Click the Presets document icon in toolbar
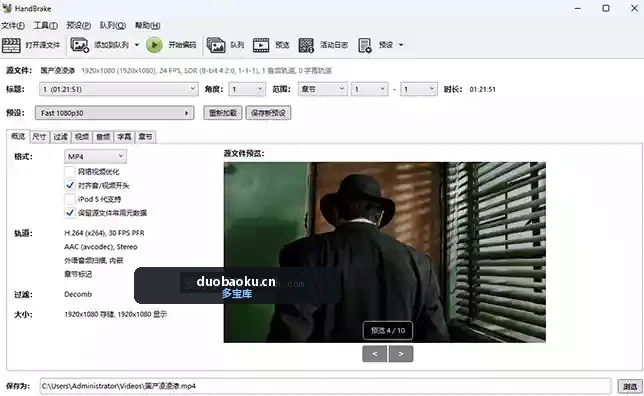Viewport: 644px width, 396px height. (365, 45)
